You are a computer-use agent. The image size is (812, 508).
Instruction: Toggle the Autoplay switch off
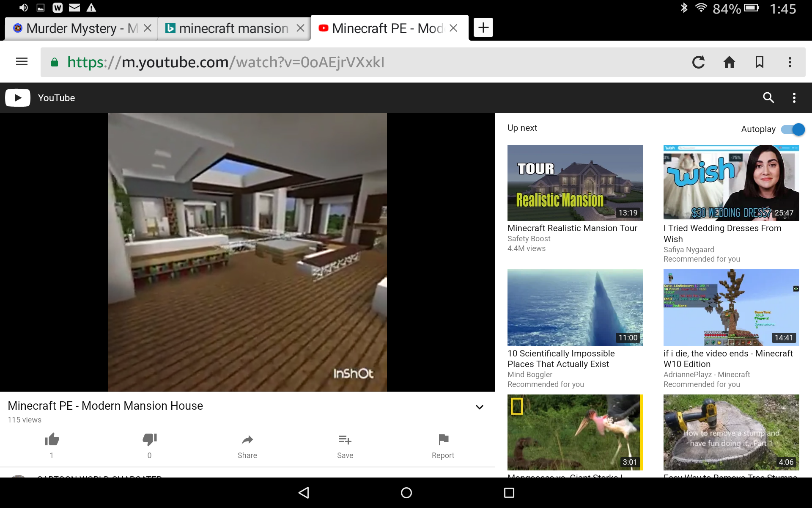click(x=793, y=129)
